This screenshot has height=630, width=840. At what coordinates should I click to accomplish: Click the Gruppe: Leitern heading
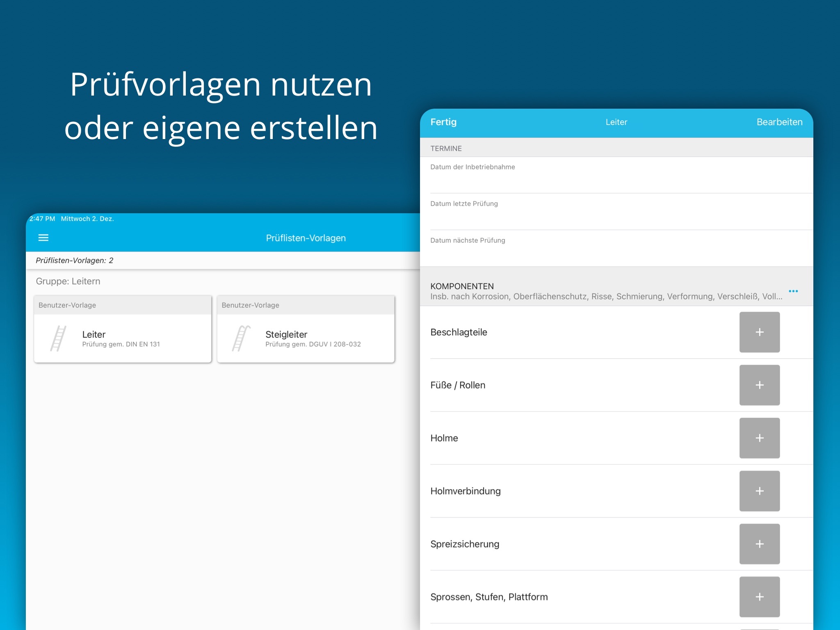tap(68, 281)
